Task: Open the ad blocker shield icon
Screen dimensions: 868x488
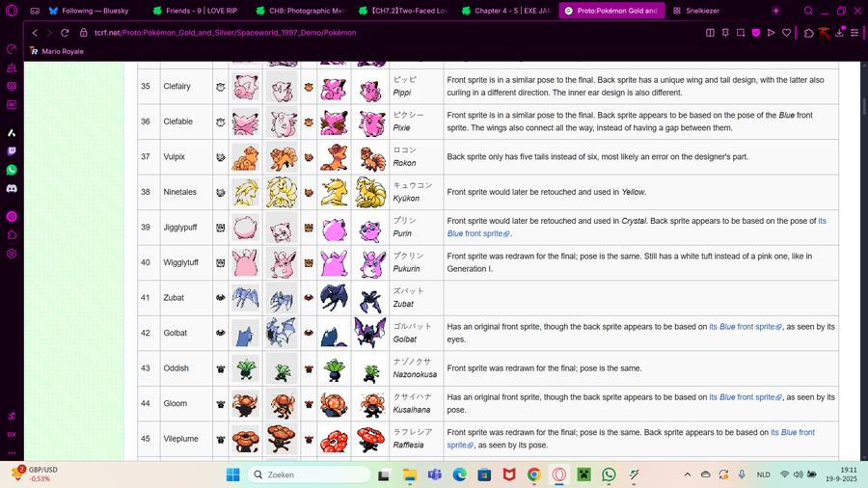Action: 756,33
